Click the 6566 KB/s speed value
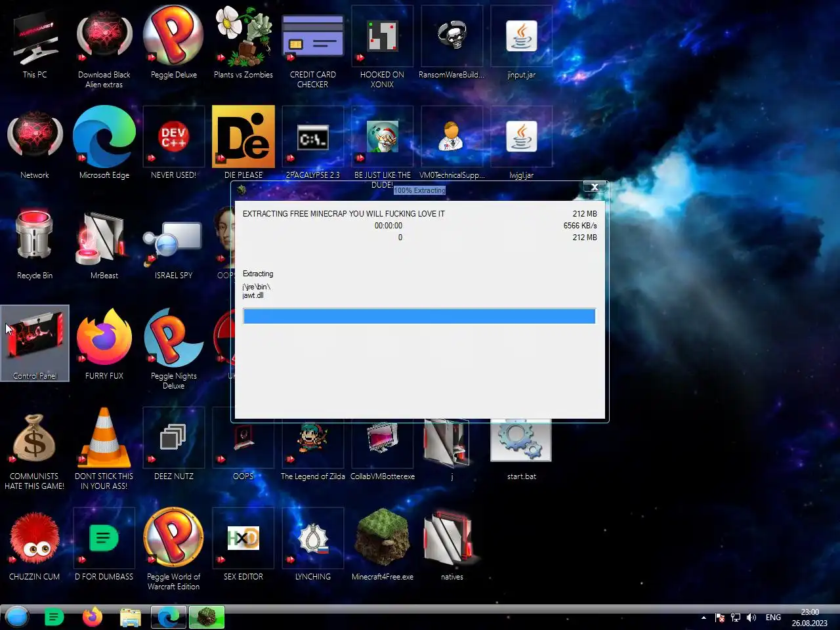The image size is (840, 630). (x=580, y=226)
